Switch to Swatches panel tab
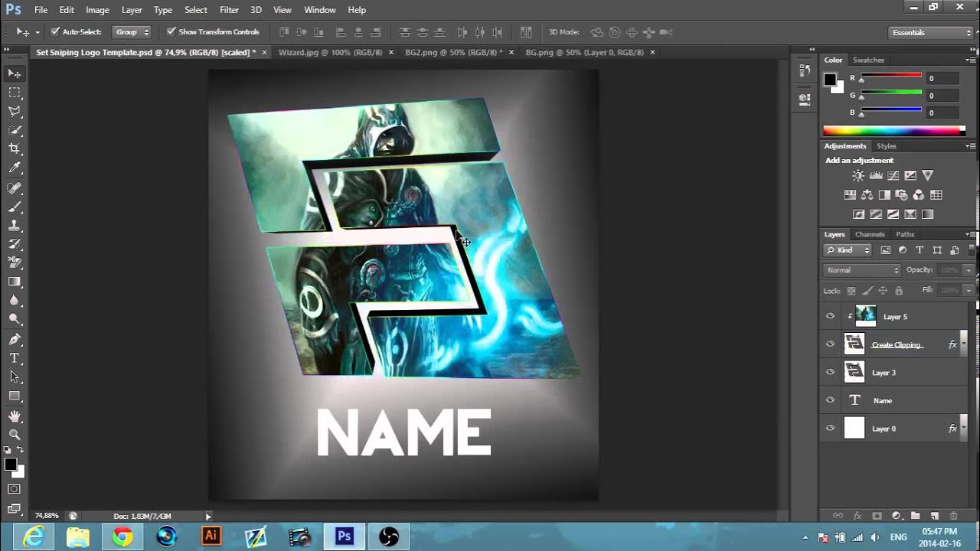This screenshot has width=980, height=551. tap(868, 60)
